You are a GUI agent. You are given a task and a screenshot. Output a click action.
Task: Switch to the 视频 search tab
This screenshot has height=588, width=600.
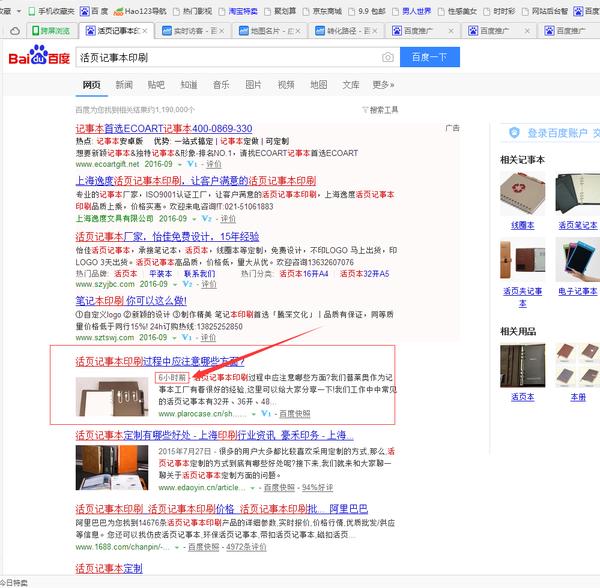point(286,85)
